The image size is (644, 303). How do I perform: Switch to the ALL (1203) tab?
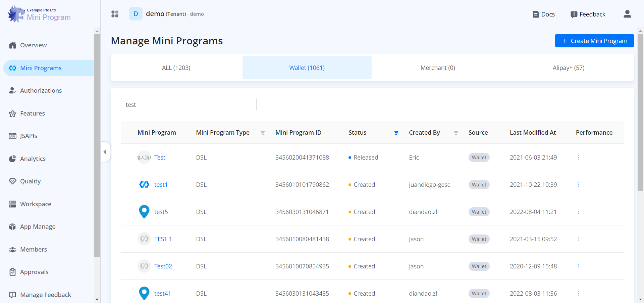(x=176, y=68)
